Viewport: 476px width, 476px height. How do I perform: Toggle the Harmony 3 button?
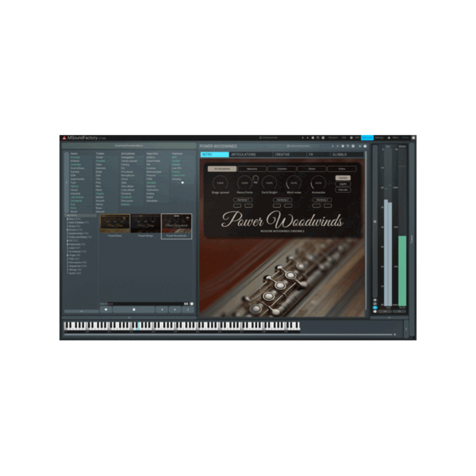point(322,200)
